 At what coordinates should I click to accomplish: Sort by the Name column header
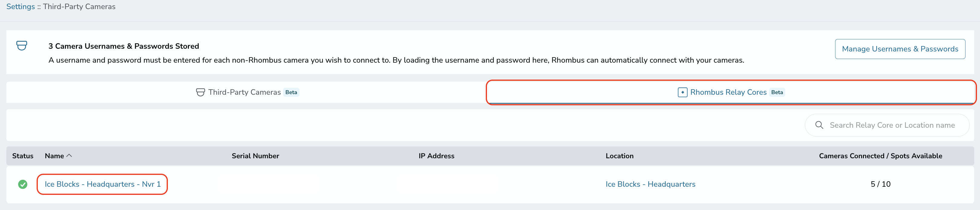54,156
